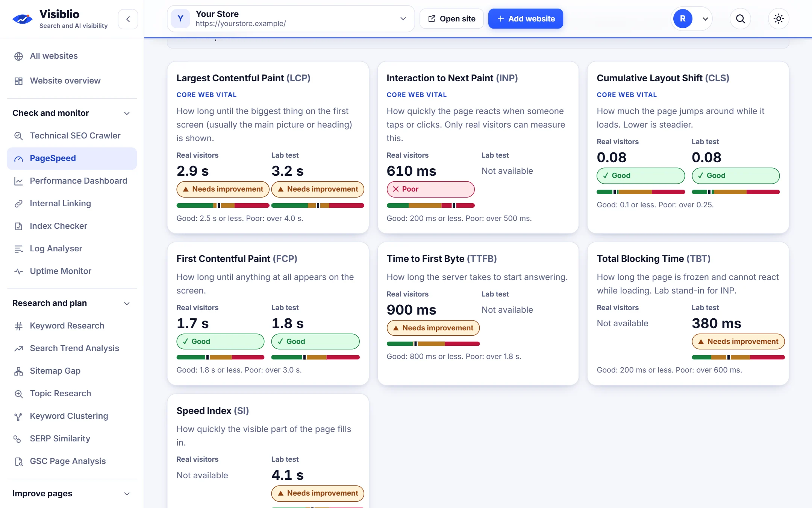Click the Search Trend Analysis arrow icon
The width and height of the screenshot is (812, 508).
(x=18, y=348)
